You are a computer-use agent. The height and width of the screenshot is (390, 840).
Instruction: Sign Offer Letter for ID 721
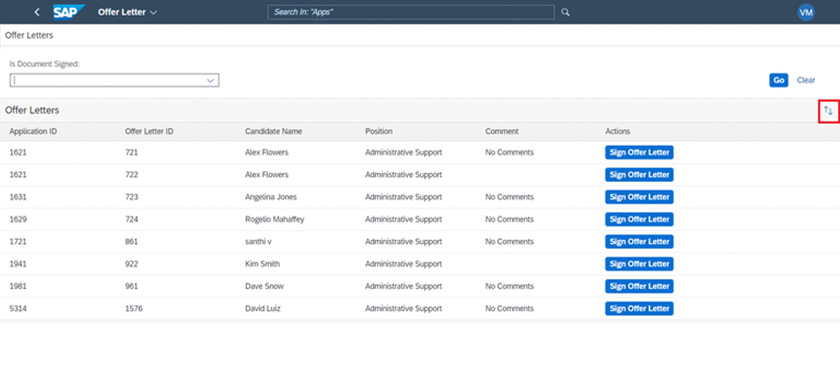[639, 153]
